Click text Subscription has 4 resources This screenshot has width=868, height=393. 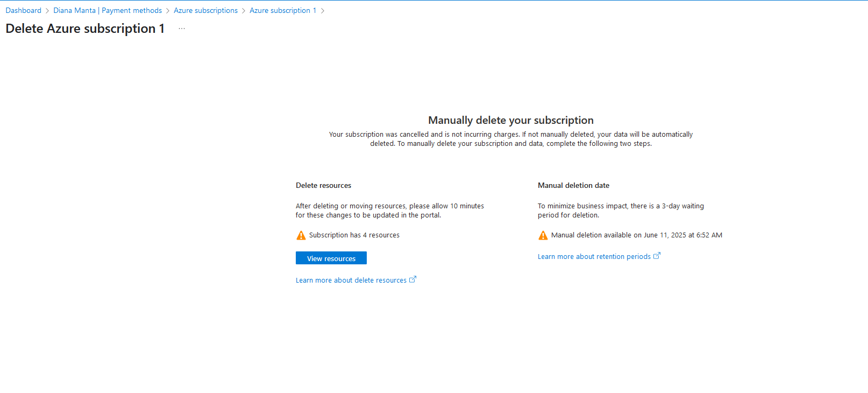click(354, 235)
